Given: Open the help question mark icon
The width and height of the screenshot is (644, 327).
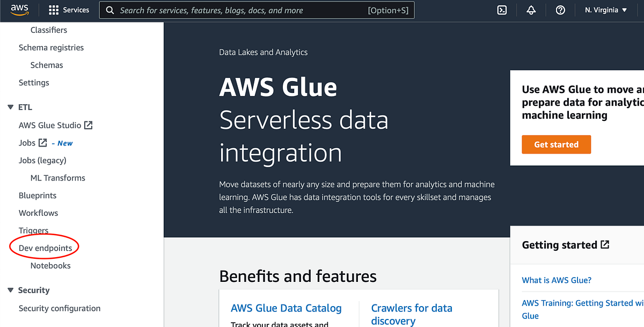Looking at the screenshot, I should tap(560, 10).
